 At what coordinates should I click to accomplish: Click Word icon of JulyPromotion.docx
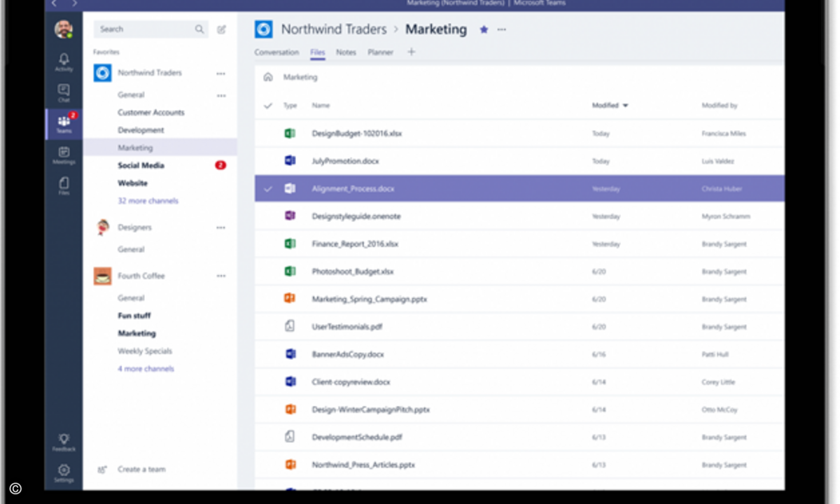coord(290,161)
